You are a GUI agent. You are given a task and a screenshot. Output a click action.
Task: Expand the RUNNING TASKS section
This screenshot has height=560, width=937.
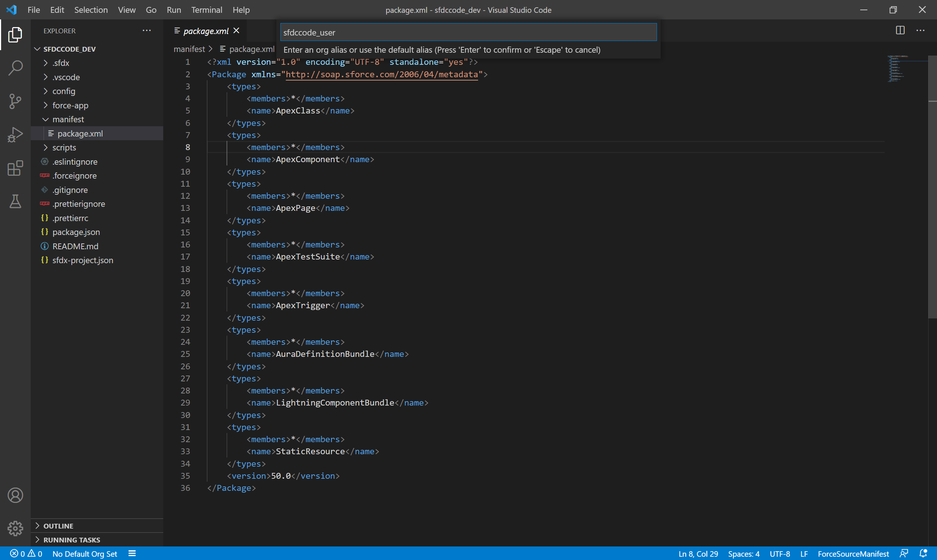click(71, 540)
